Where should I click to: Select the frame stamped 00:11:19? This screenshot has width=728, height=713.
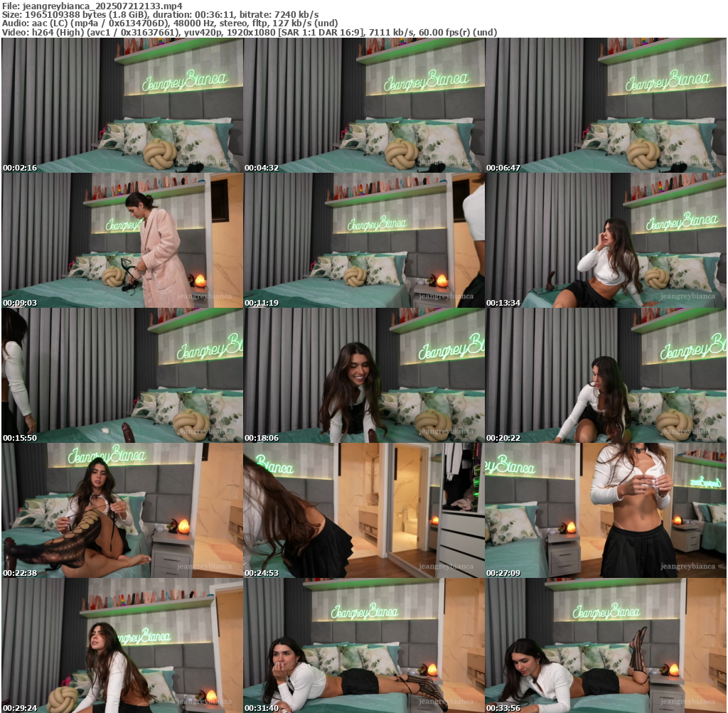[364, 240]
